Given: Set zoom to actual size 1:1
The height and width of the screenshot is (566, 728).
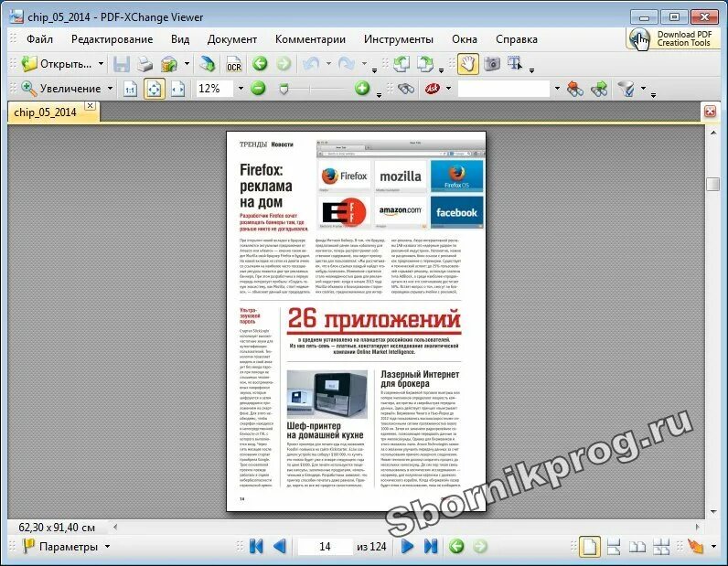Looking at the screenshot, I should click(x=131, y=89).
